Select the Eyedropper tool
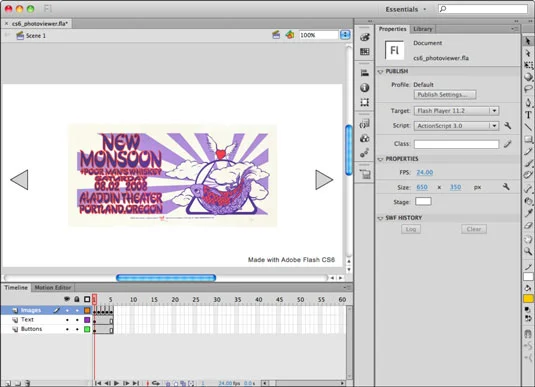 528,213
